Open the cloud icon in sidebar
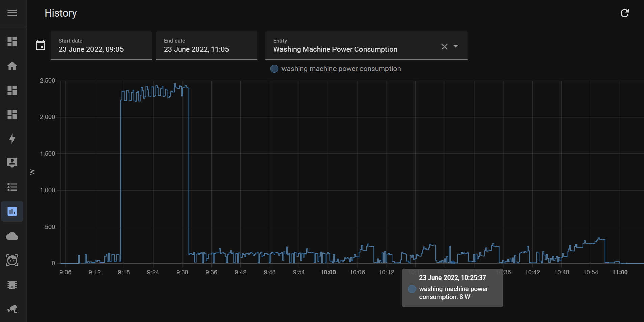Image resolution: width=644 pixels, height=322 pixels. pos(12,236)
